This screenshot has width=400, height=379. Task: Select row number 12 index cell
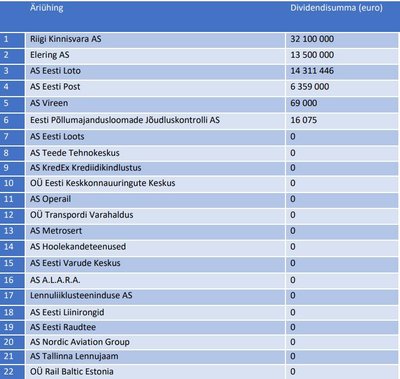point(12,215)
